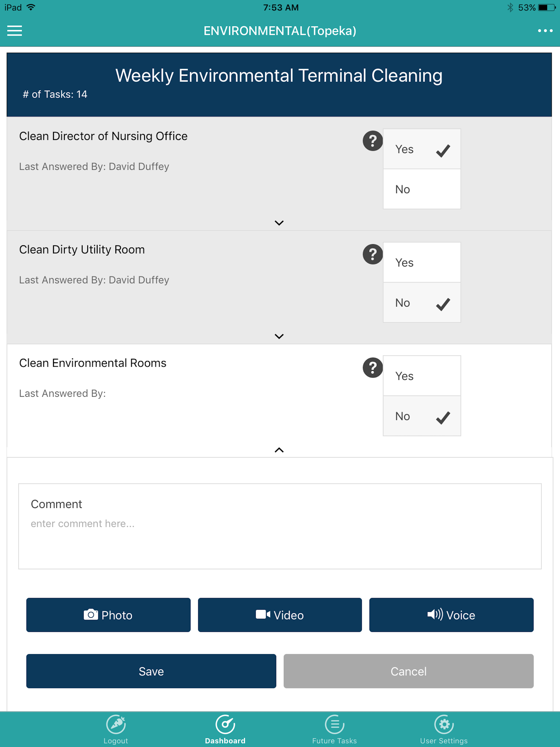Open the Future Tasks tab

pos(334,730)
